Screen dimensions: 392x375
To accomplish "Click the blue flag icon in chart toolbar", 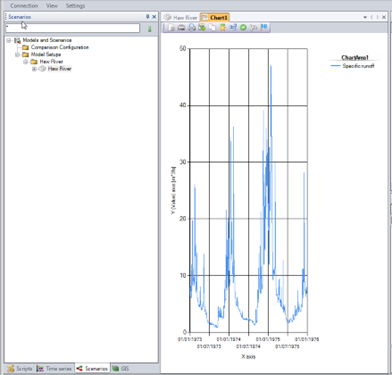I will pyautogui.click(x=264, y=27).
